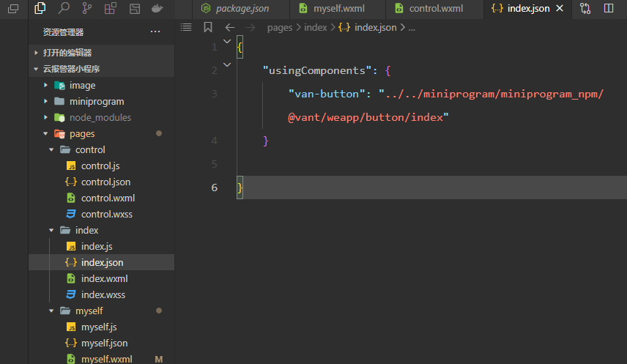Click the compare changes icon
627x364 pixels.
point(585,9)
